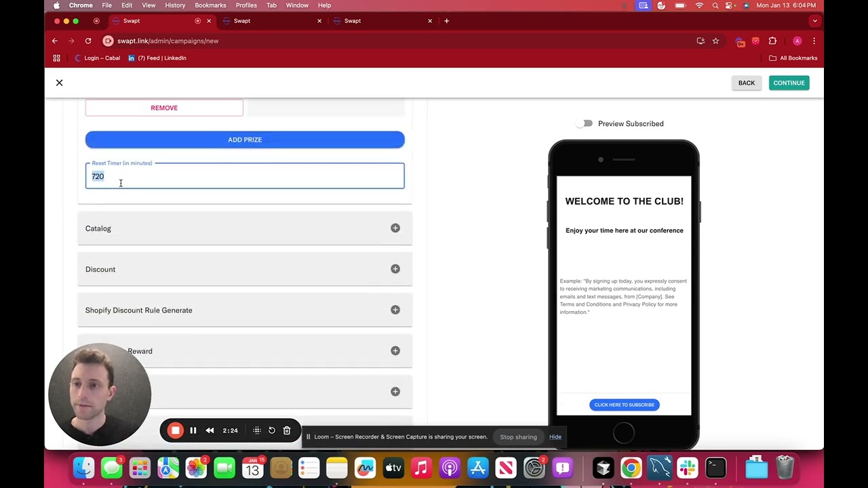Rewind the Loom recording

pos(210,430)
